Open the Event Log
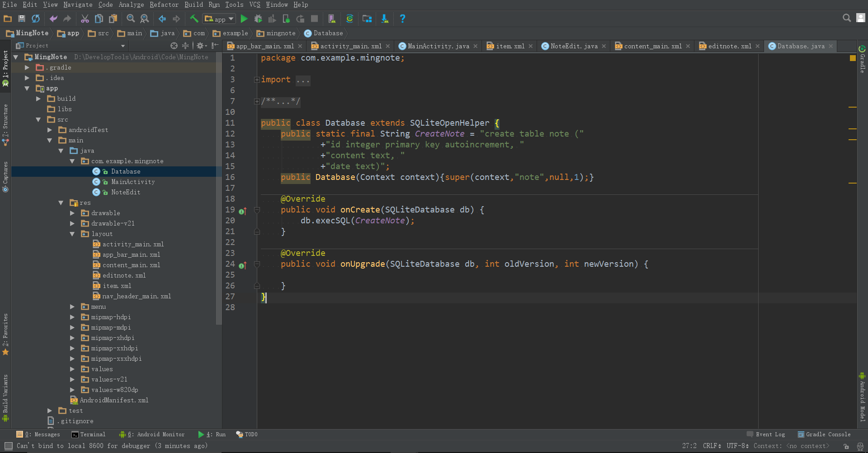Viewport: 868px width, 453px height. tap(766, 434)
